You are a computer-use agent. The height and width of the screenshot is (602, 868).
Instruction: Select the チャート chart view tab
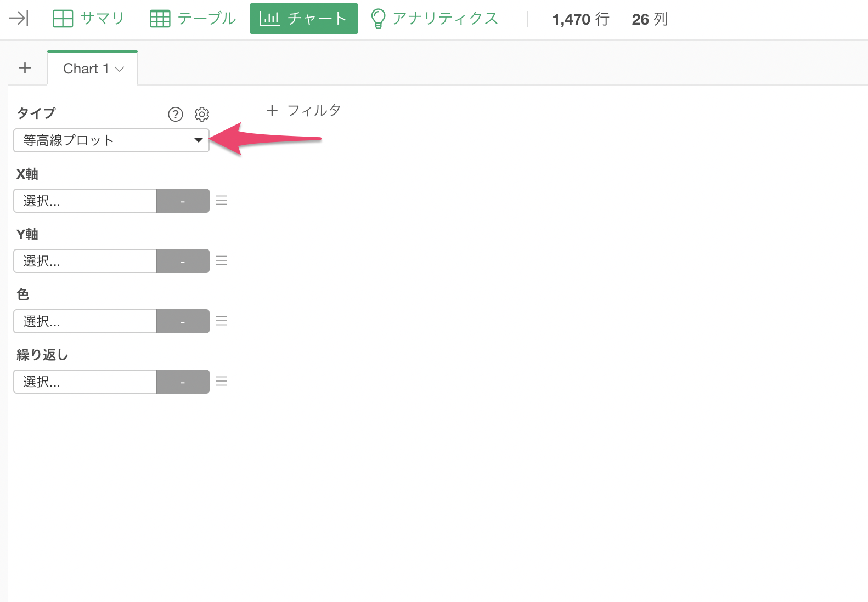click(303, 19)
